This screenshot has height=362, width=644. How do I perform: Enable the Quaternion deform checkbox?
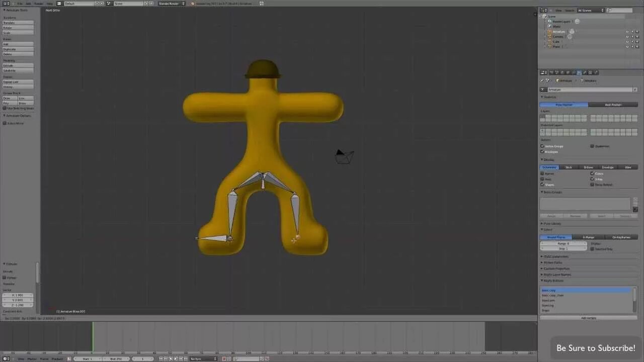pos(592,146)
